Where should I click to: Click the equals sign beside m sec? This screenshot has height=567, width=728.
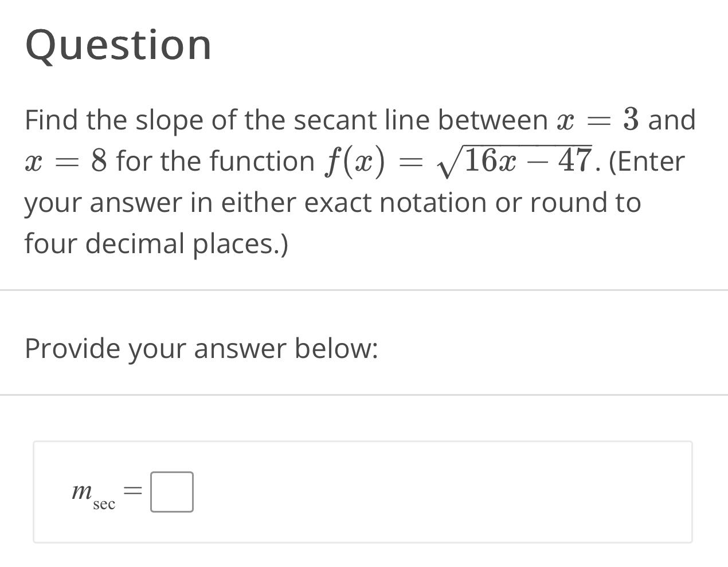pos(132,490)
